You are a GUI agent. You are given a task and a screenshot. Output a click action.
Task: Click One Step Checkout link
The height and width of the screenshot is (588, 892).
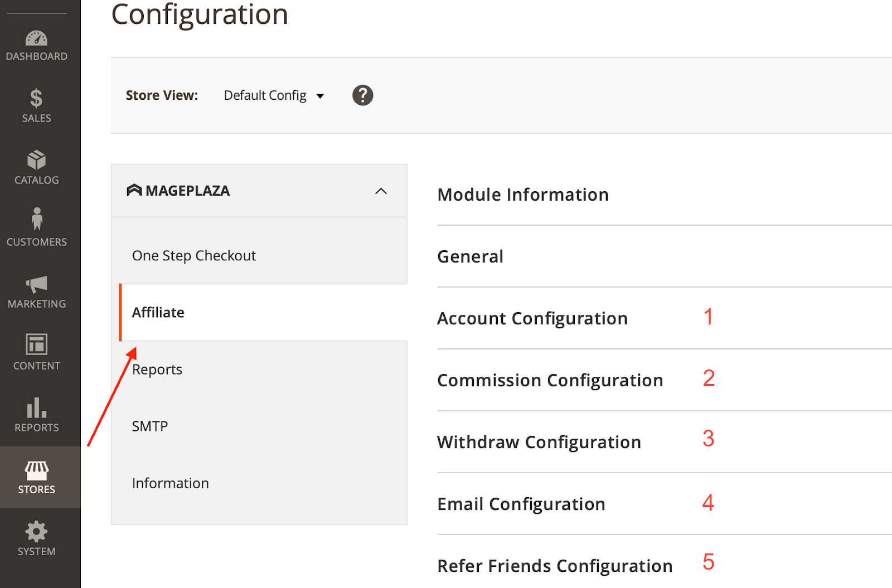click(x=194, y=255)
